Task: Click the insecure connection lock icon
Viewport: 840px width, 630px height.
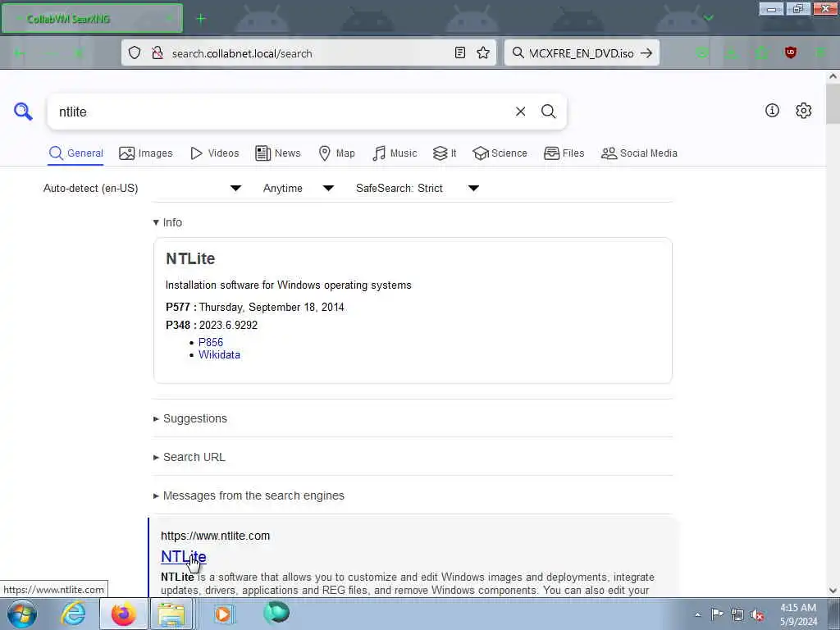Action: 157,52
